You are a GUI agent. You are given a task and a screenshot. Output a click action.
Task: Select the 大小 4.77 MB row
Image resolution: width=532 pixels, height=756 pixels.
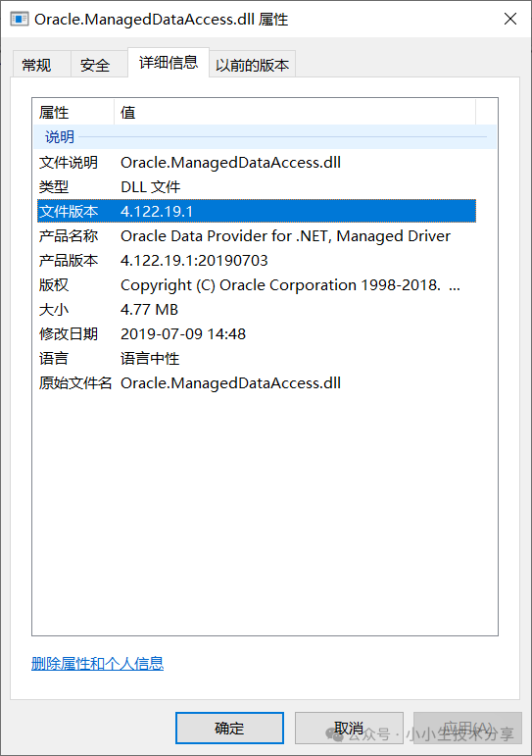tap(257, 310)
